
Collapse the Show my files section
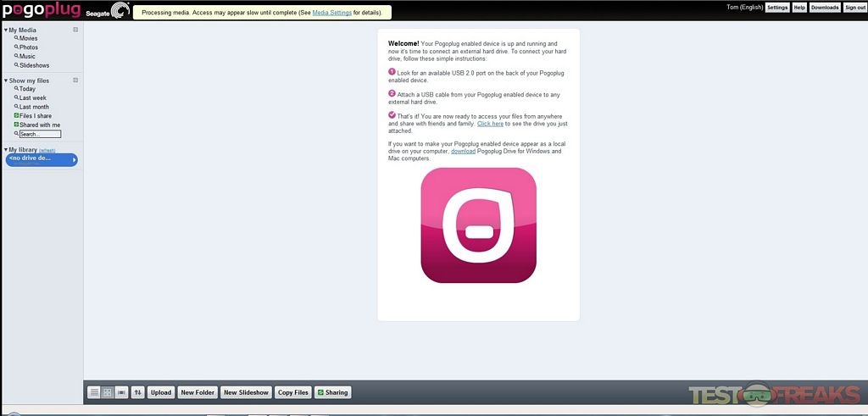point(5,80)
